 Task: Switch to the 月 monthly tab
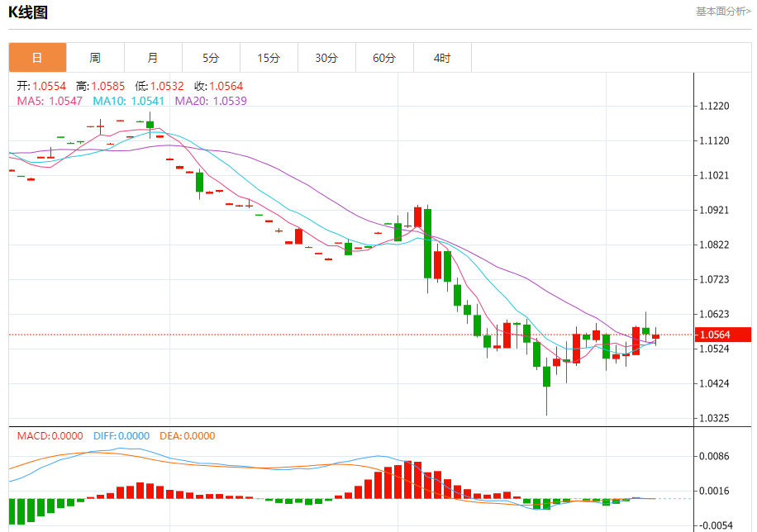pos(153,58)
